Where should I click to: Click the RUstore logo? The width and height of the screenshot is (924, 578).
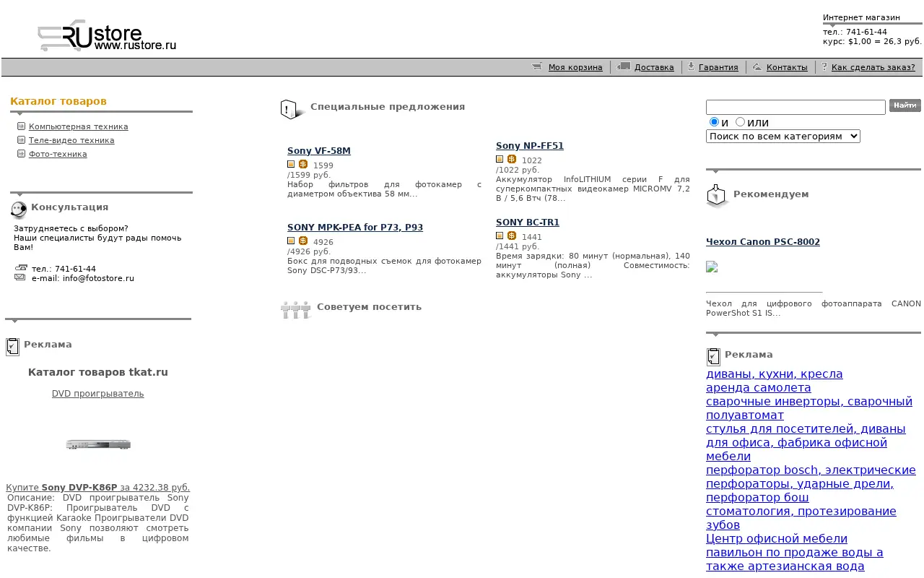tap(107, 36)
